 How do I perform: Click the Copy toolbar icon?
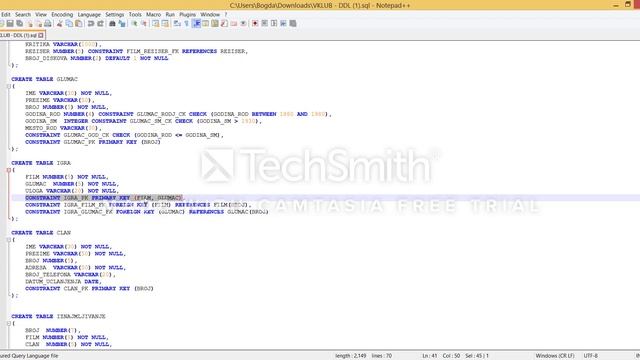point(69,24)
